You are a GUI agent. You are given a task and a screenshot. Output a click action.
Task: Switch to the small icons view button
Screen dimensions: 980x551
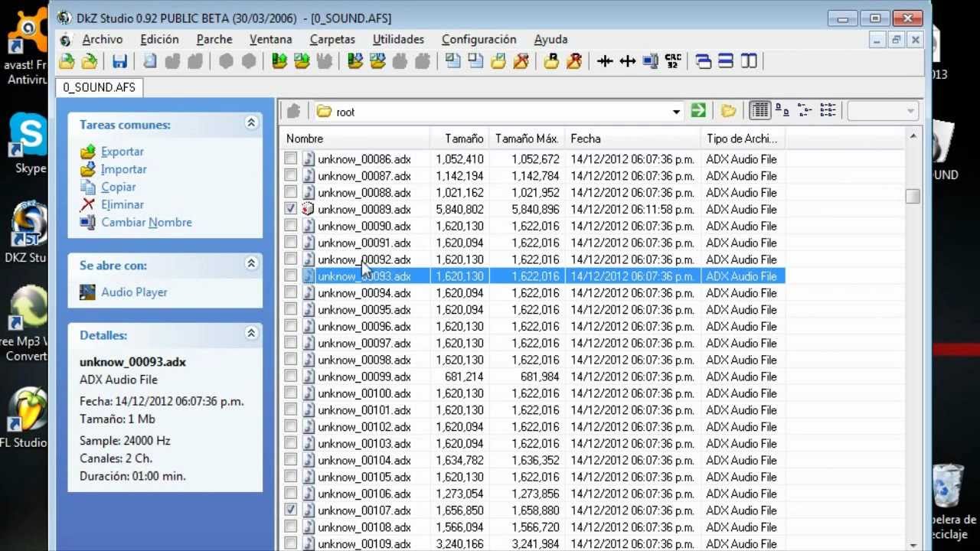pos(782,111)
